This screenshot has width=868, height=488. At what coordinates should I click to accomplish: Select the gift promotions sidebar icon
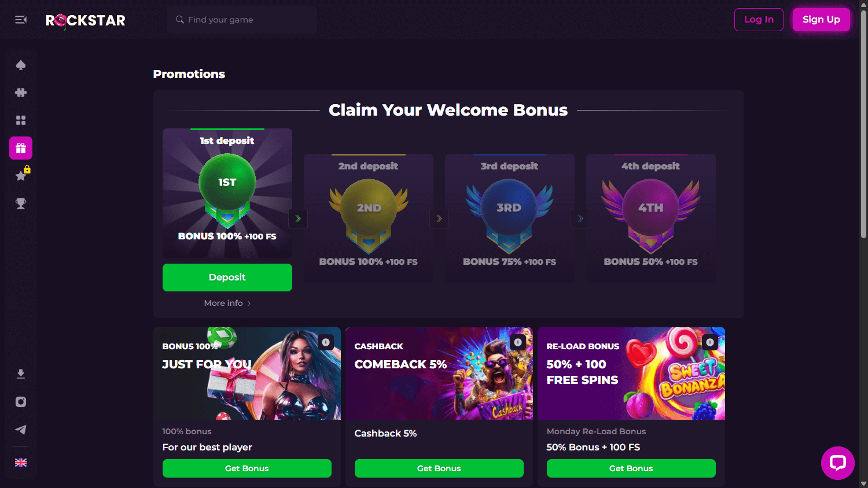pyautogui.click(x=21, y=148)
